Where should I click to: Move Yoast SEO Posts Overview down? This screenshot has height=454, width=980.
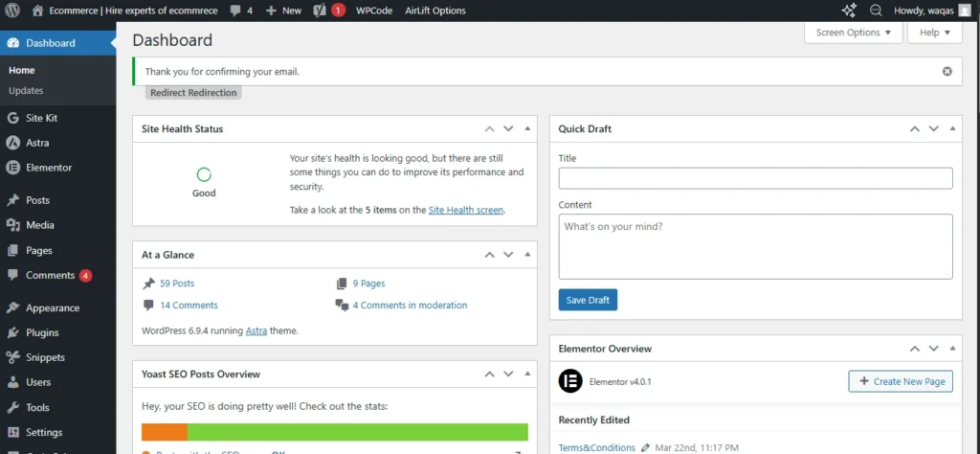[508, 374]
